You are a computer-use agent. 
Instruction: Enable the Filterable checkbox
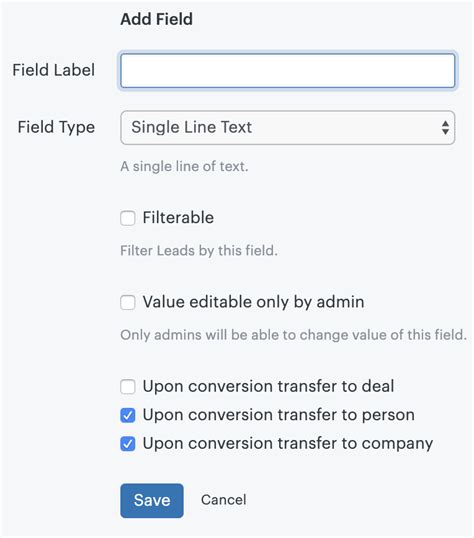pyautogui.click(x=128, y=218)
